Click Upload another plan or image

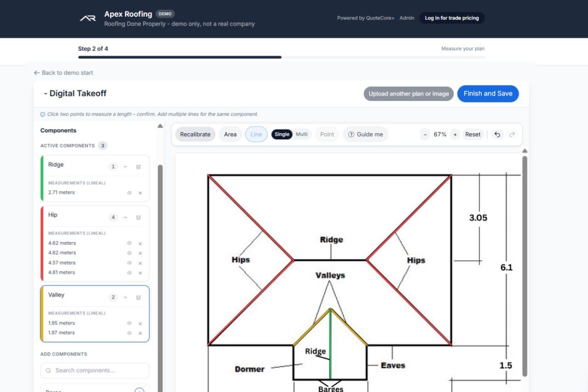click(x=409, y=94)
